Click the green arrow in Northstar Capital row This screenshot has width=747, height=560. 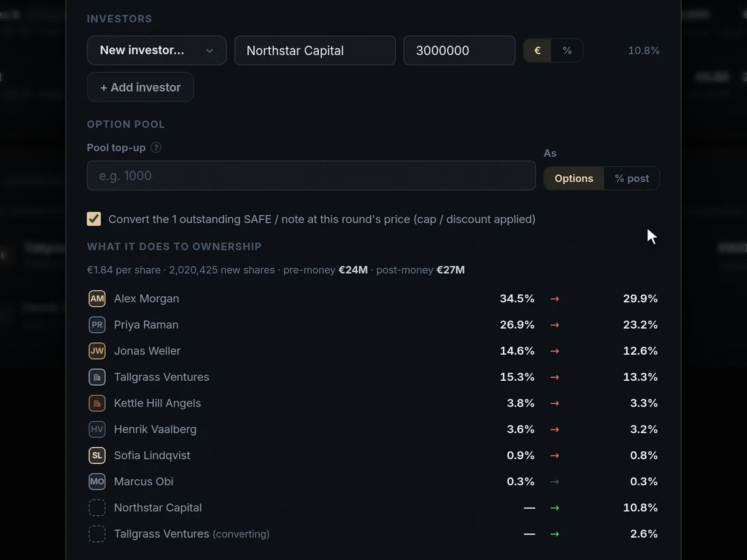point(555,508)
